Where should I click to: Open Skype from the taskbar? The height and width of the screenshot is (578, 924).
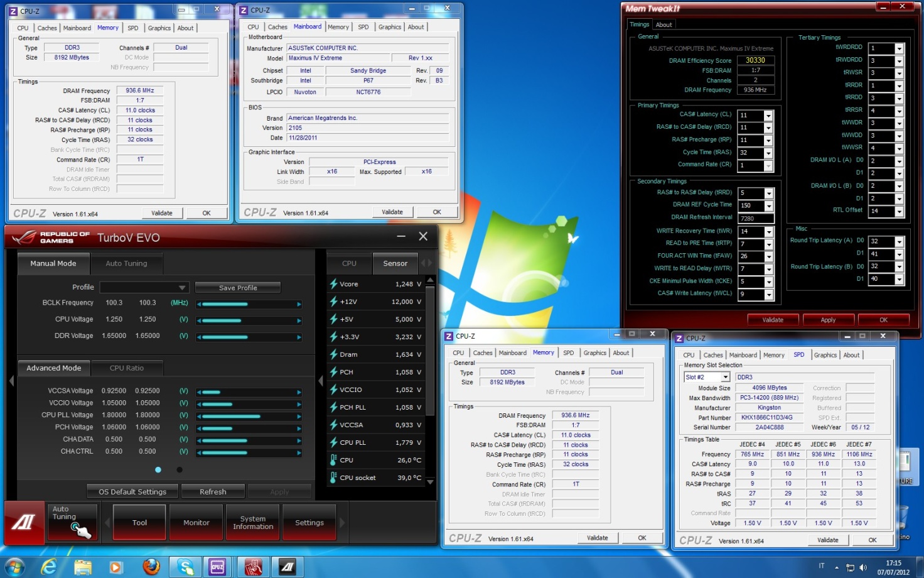click(x=185, y=567)
